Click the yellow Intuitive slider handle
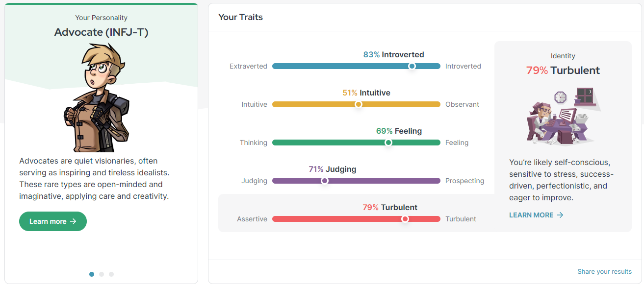644x286 pixels. click(x=359, y=104)
